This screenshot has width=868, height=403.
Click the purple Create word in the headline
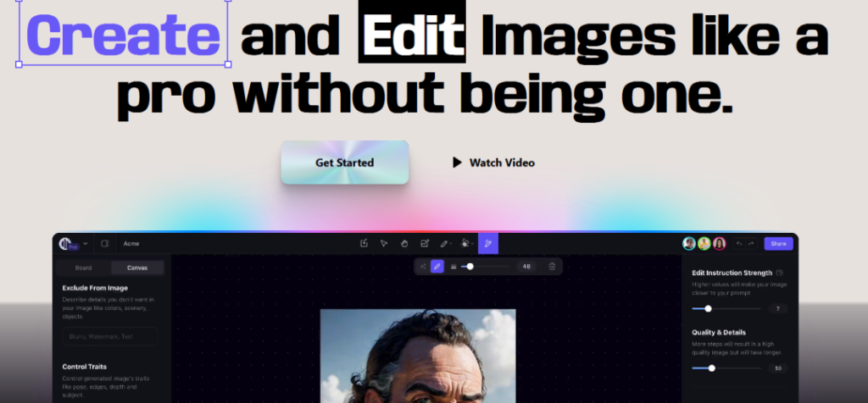124,34
